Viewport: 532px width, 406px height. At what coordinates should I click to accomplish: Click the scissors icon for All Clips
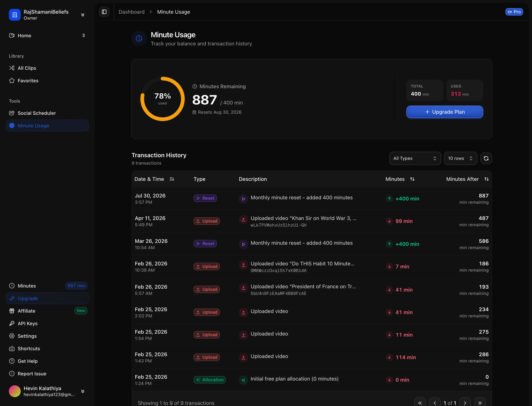tap(12, 68)
